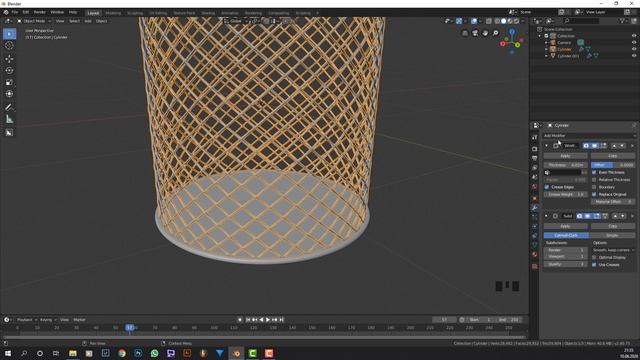Viewport: 640px width, 360px height.
Task: Toggle perspective/orthographic grid icon in viewport
Action: (465, 33)
